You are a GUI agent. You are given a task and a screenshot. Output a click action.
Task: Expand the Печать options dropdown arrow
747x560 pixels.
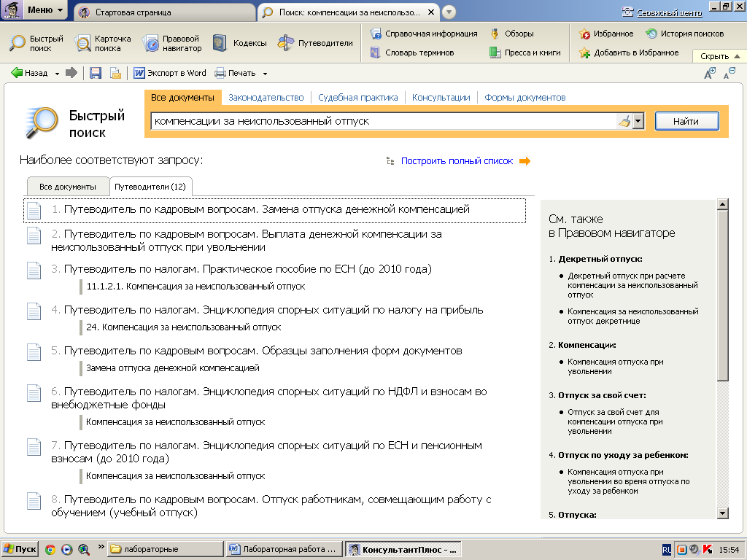tap(265, 74)
